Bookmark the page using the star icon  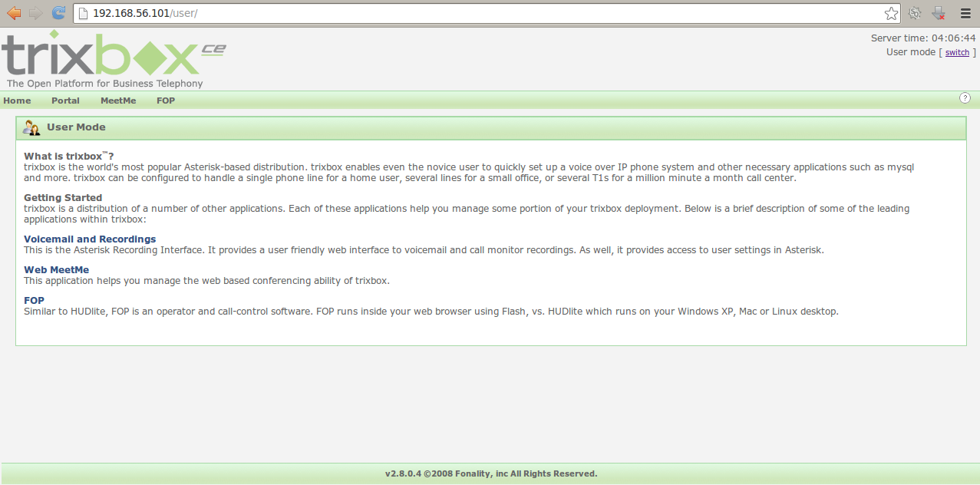pyautogui.click(x=891, y=12)
